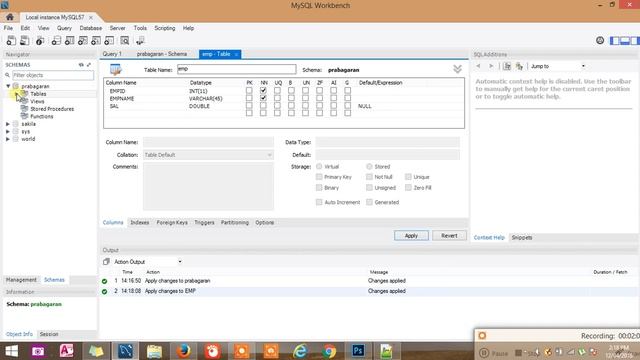Screen dimensions: 640x360
Task: Toggle the bottom output panel visibility icon
Action: click(625, 40)
